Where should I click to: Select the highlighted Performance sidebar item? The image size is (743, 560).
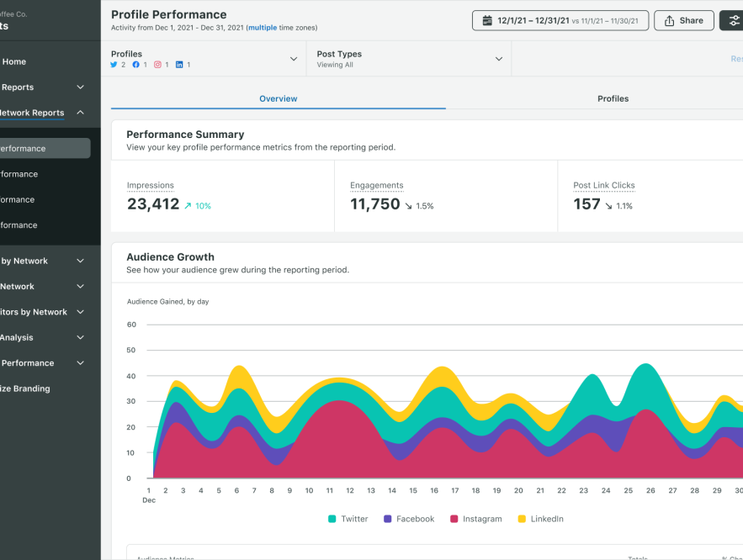(x=44, y=148)
